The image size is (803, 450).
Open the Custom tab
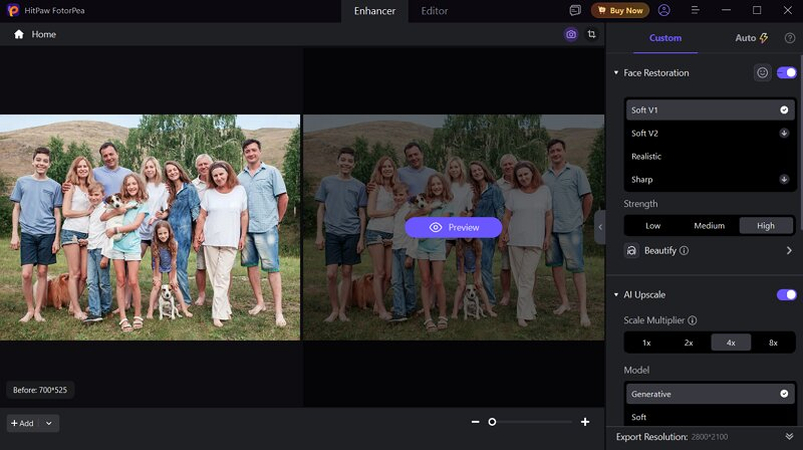click(x=665, y=38)
